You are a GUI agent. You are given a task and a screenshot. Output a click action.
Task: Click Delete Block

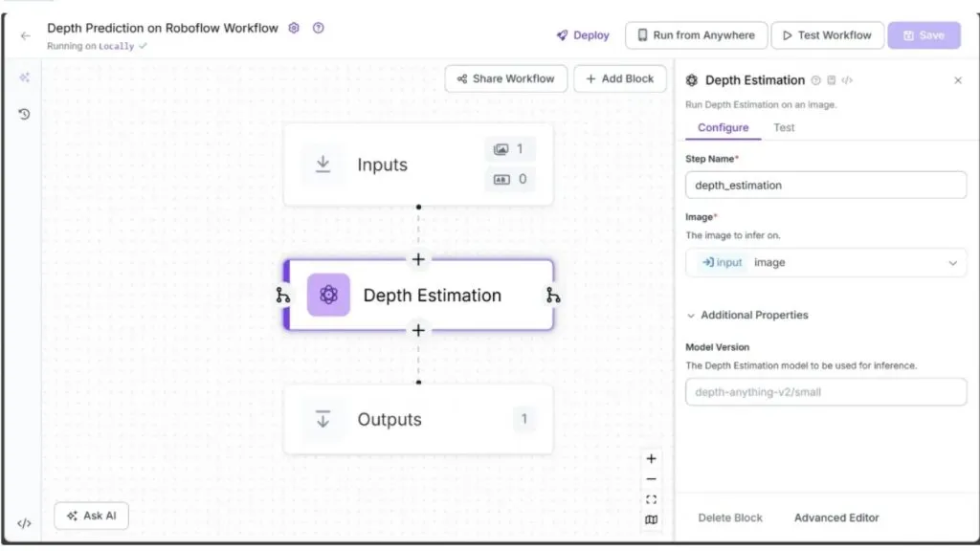(730, 518)
